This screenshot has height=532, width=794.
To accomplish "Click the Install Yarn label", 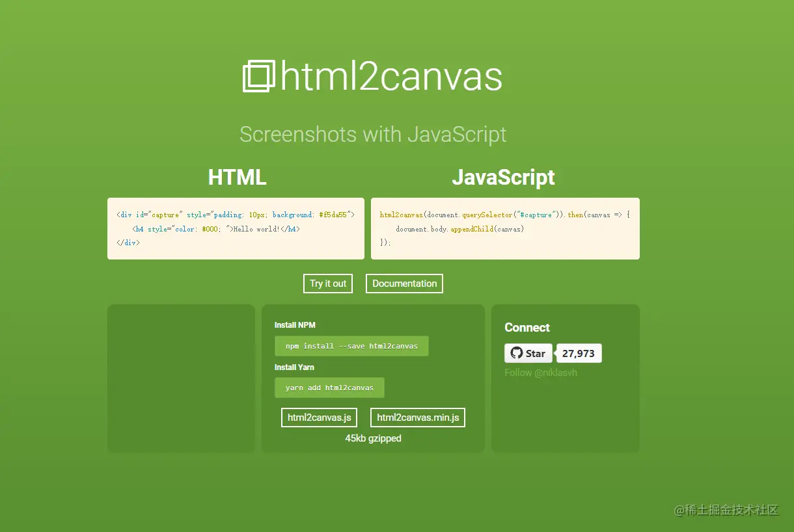I will click(x=294, y=367).
